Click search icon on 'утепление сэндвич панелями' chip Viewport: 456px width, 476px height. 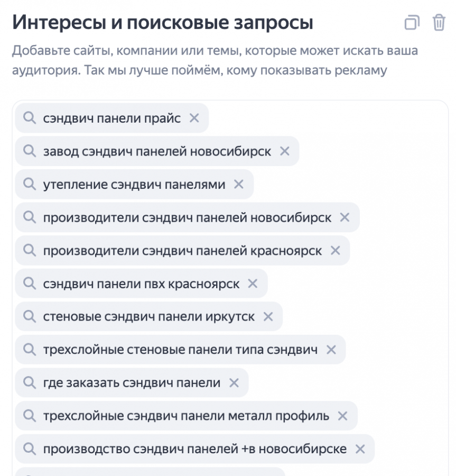30,185
